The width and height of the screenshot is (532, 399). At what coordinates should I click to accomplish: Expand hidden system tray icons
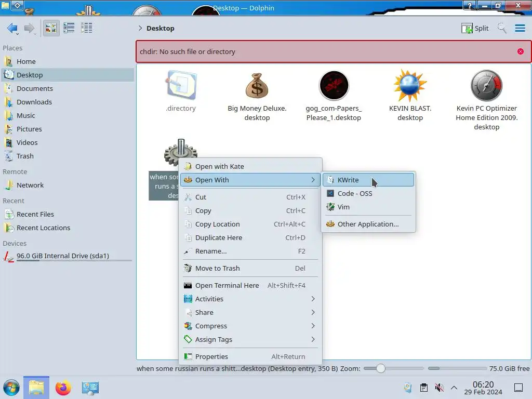(x=454, y=388)
